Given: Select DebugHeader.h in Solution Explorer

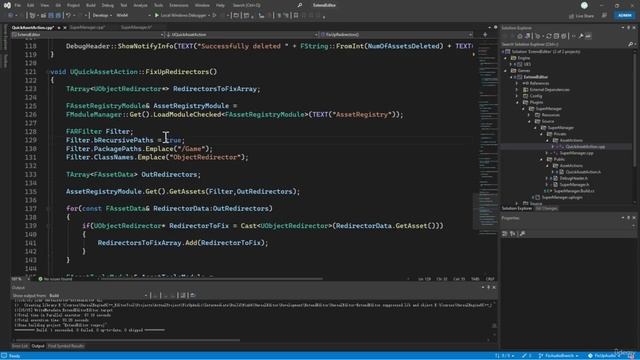Looking at the screenshot, I should pos(574,178).
